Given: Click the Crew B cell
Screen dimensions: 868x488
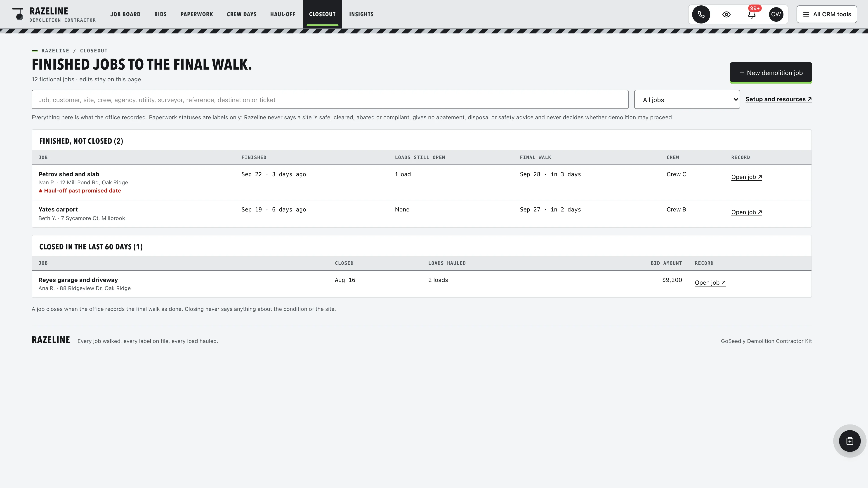Looking at the screenshot, I should (676, 209).
